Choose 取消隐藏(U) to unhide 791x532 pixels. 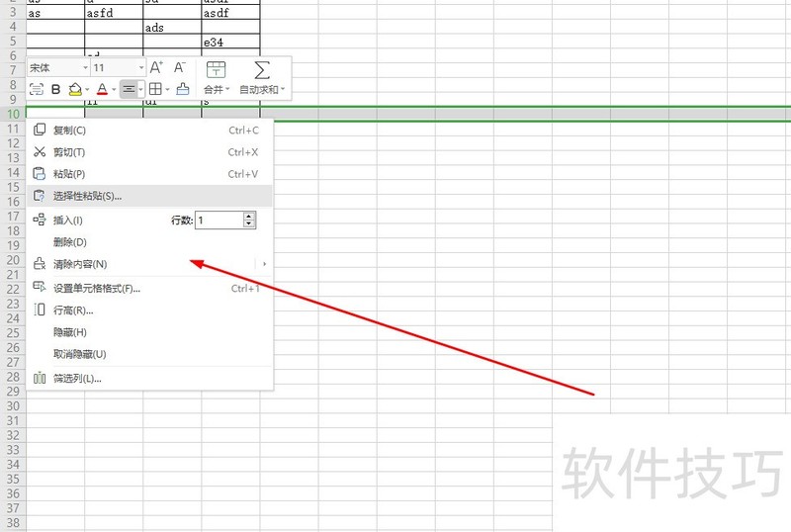pyautogui.click(x=149, y=354)
